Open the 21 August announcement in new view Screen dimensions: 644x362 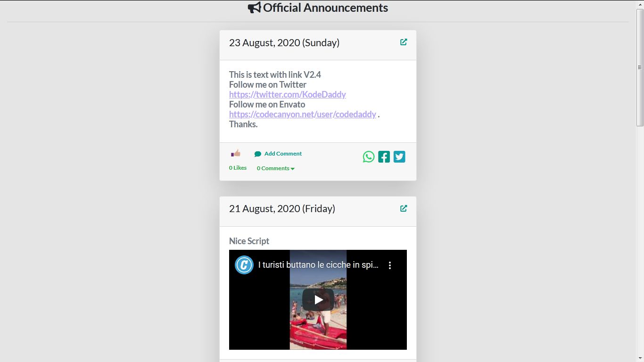(x=404, y=208)
